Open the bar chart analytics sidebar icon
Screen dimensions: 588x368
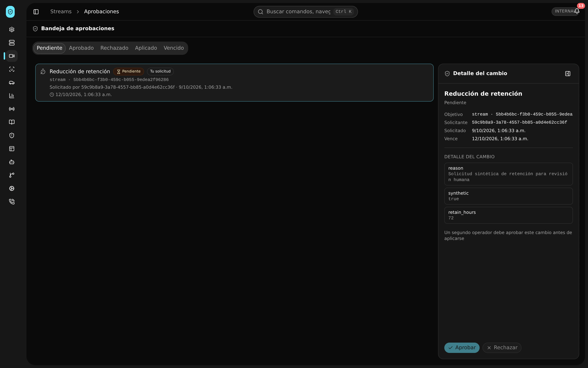12,96
